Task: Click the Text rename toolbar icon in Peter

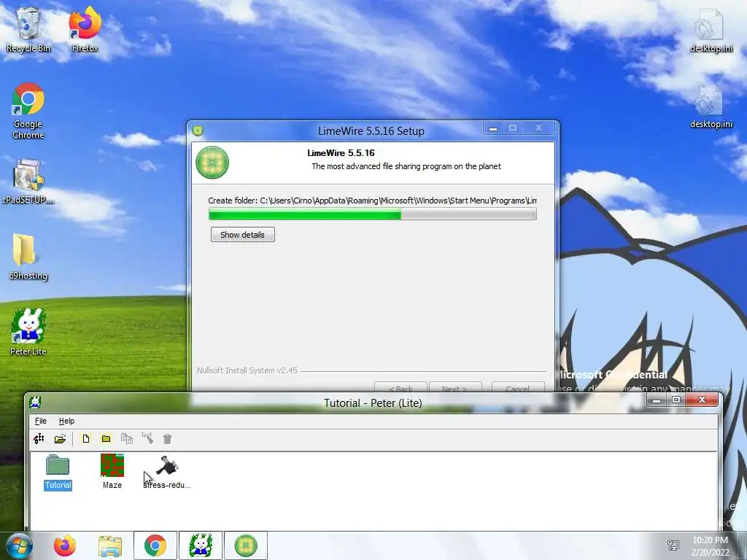Action: point(147,438)
